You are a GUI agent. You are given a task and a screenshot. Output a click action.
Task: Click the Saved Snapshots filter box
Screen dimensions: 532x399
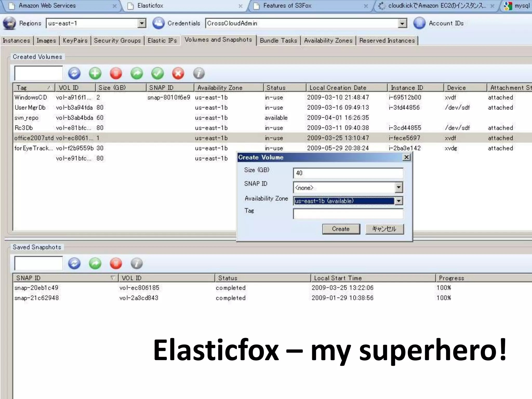pyautogui.click(x=38, y=263)
